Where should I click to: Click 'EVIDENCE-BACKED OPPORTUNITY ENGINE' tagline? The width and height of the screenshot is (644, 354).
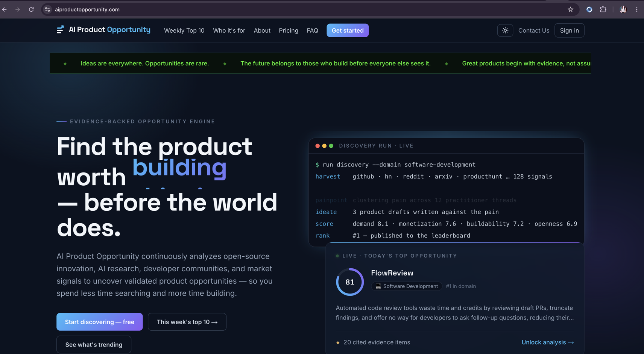click(x=143, y=122)
